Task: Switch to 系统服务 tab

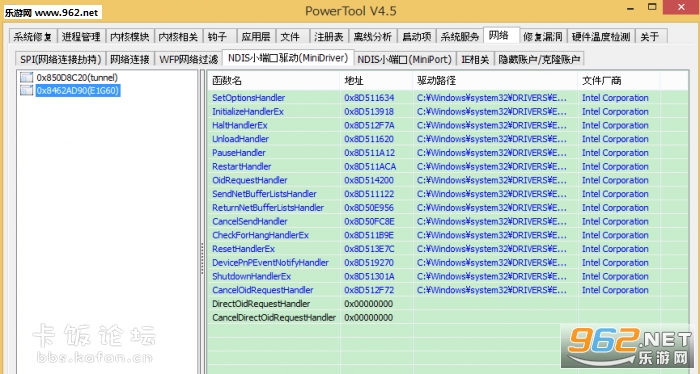Action: (460, 37)
